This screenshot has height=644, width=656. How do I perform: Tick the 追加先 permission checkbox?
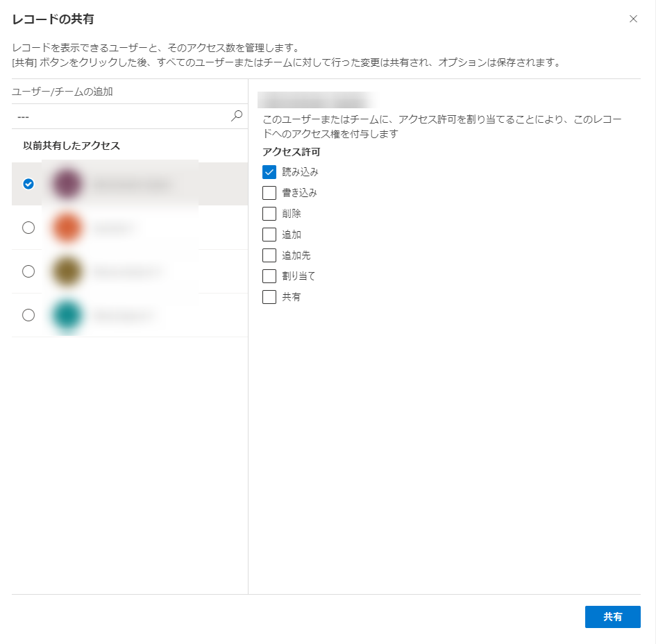(x=269, y=255)
